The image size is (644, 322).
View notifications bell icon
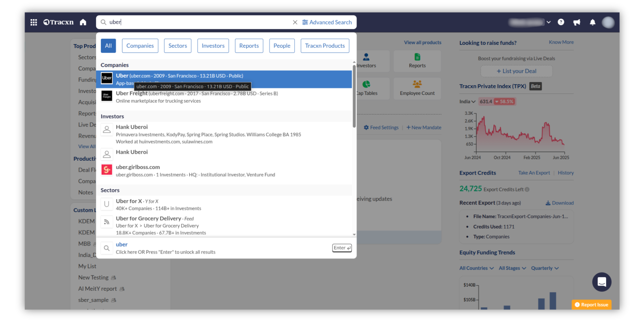[592, 22]
